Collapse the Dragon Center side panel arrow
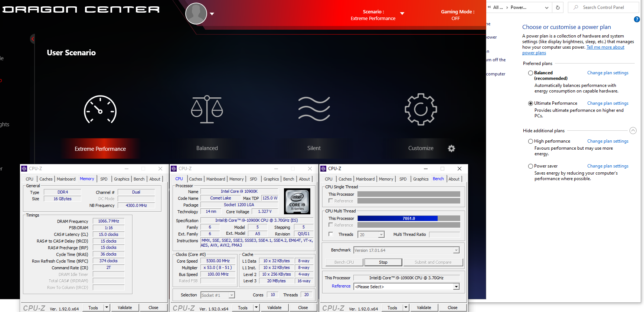 33,39
